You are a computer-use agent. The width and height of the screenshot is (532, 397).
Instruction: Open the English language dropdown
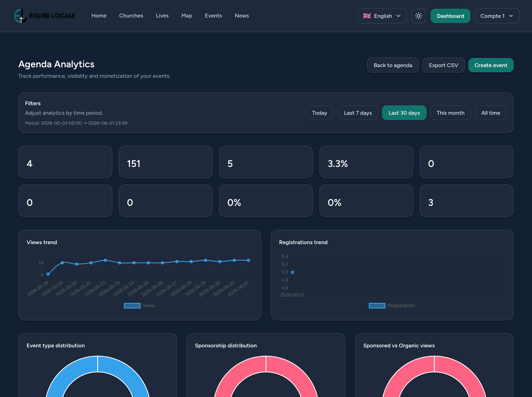pos(382,16)
